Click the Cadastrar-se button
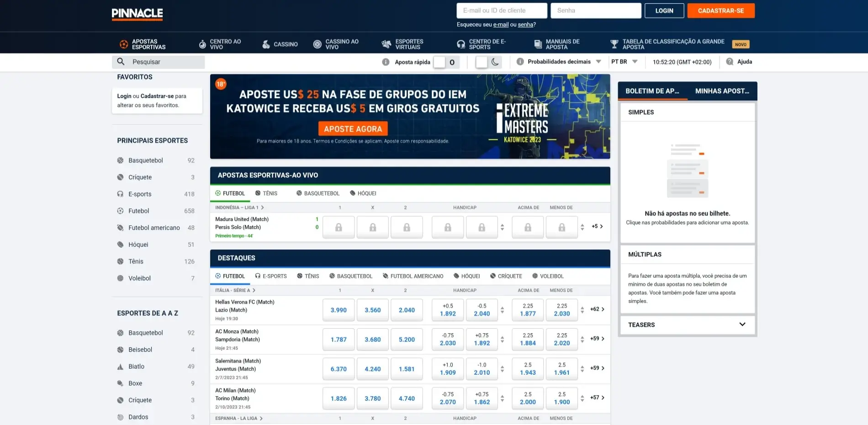Screen dimensions: 868x425 (x=720, y=11)
